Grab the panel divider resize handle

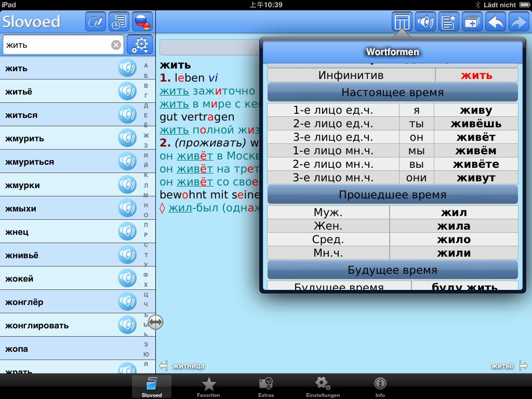[155, 322]
